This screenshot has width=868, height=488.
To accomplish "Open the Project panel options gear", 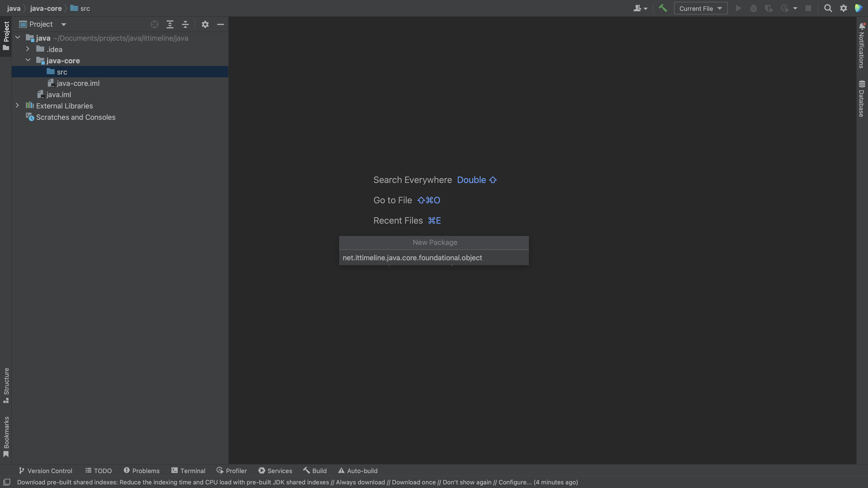I will click(x=205, y=24).
